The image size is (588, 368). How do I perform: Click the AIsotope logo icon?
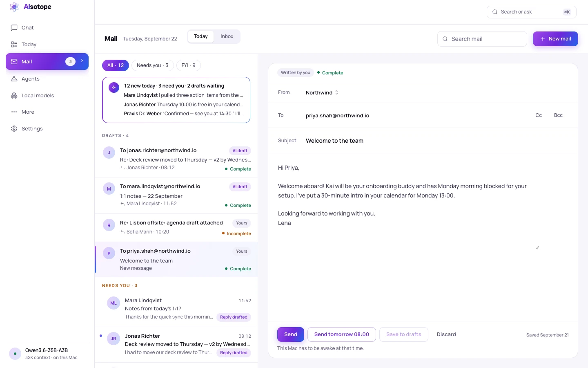point(14,7)
